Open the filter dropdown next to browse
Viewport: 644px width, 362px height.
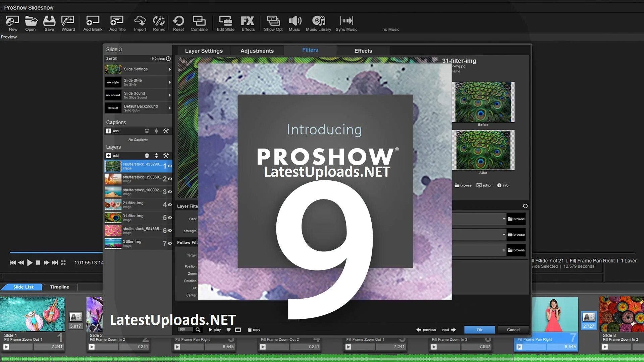[x=504, y=219]
